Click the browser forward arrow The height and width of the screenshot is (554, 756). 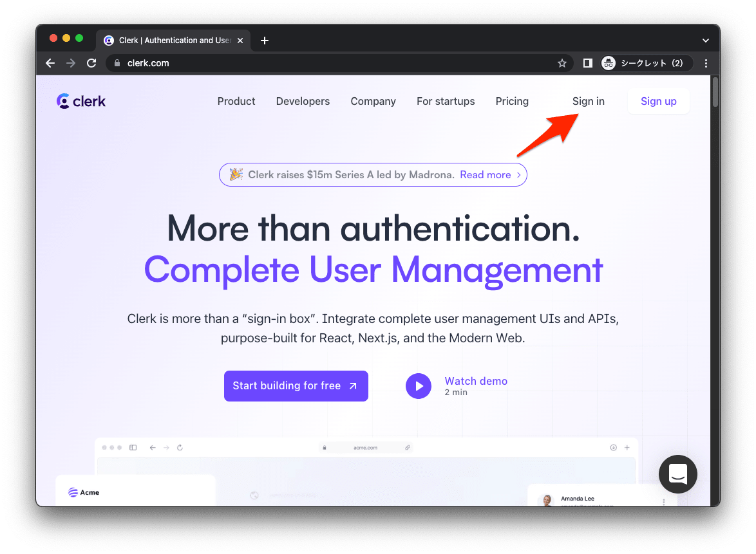pyautogui.click(x=71, y=63)
